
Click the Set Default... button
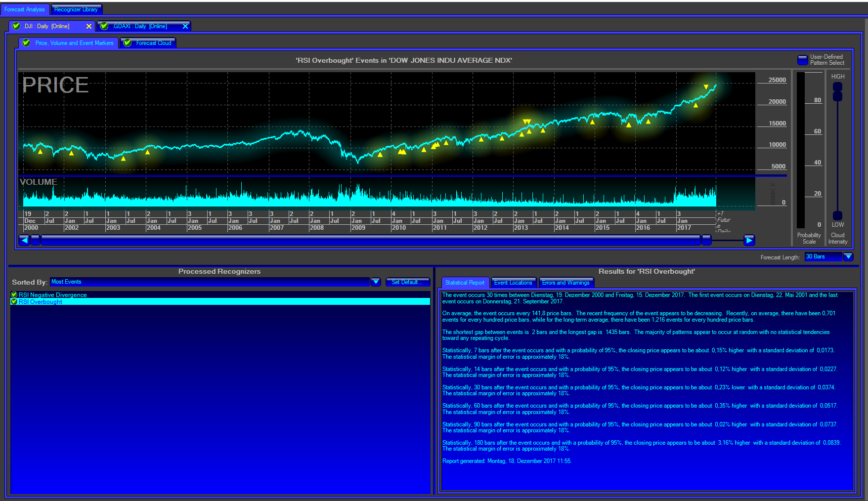coord(407,282)
